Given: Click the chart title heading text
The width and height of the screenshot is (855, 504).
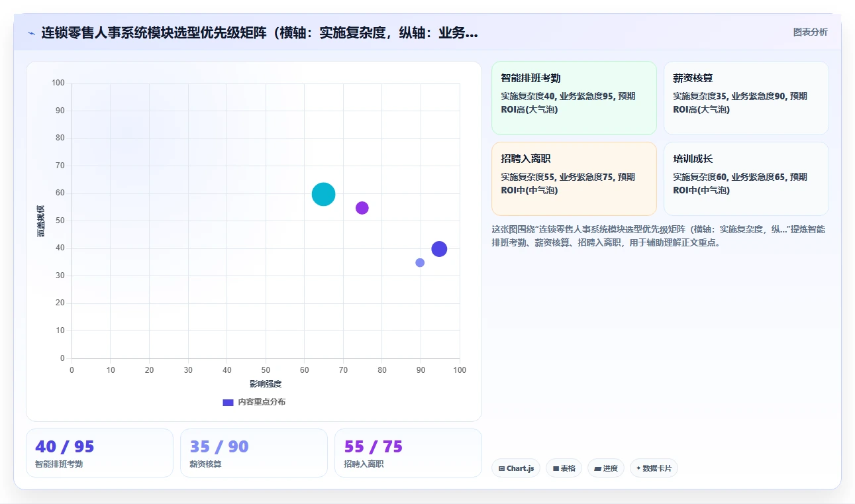Looking at the screenshot, I should pos(260,32).
